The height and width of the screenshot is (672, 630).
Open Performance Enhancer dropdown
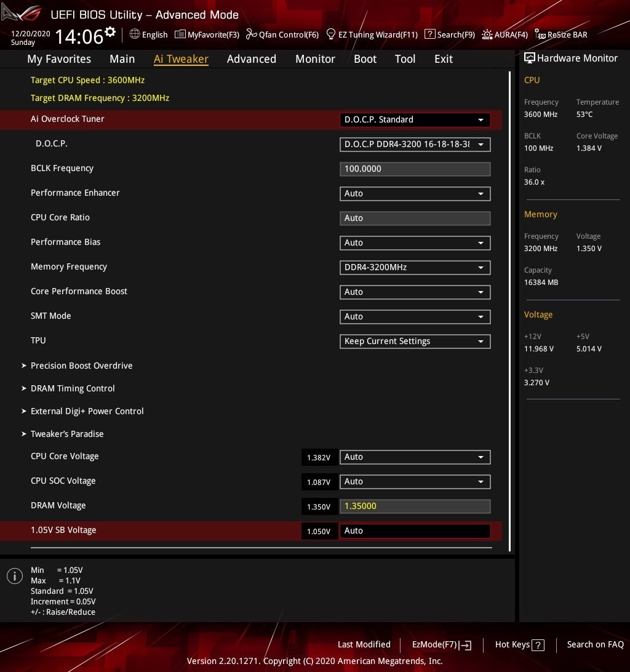coord(415,194)
